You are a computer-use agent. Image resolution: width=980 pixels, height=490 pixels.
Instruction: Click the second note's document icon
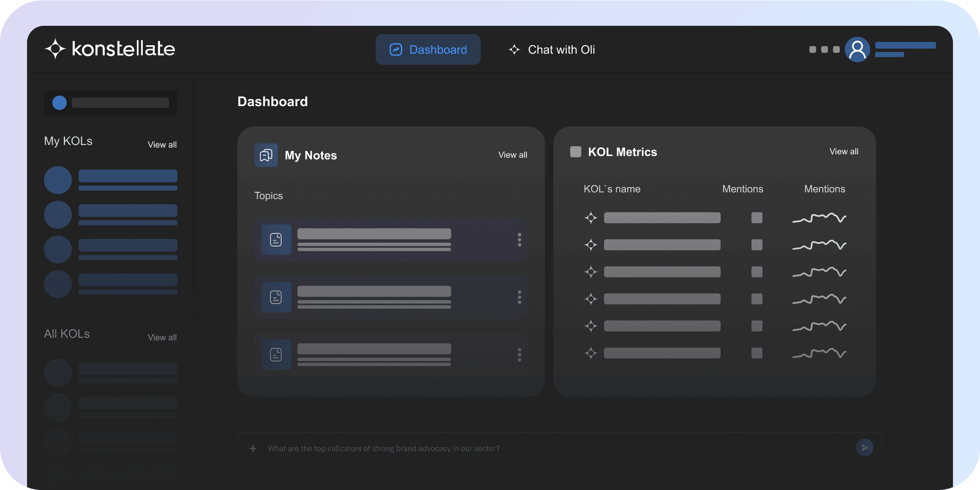pos(276,297)
